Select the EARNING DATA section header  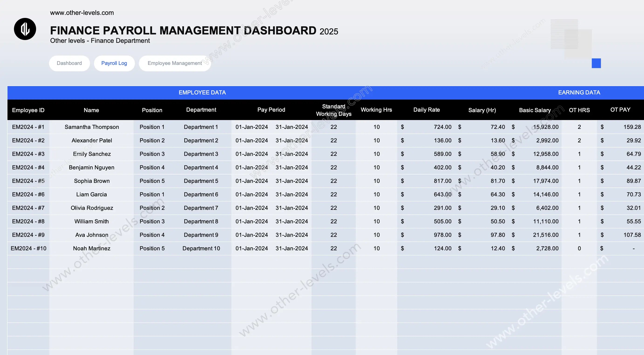click(x=579, y=93)
